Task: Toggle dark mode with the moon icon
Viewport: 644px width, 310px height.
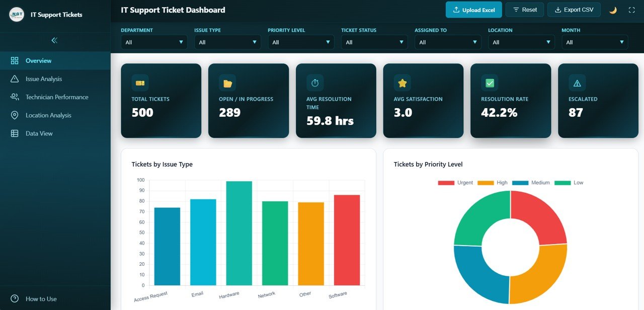Action: point(612,10)
